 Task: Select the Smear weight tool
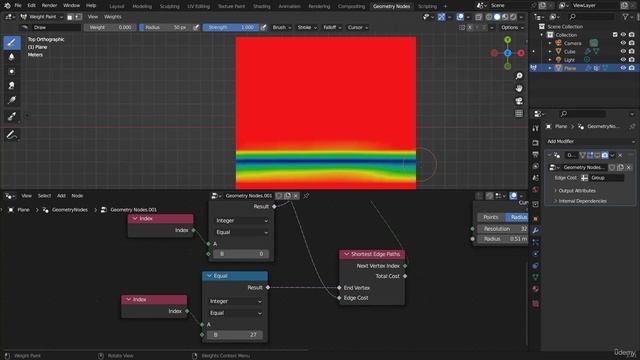tap(12, 85)
